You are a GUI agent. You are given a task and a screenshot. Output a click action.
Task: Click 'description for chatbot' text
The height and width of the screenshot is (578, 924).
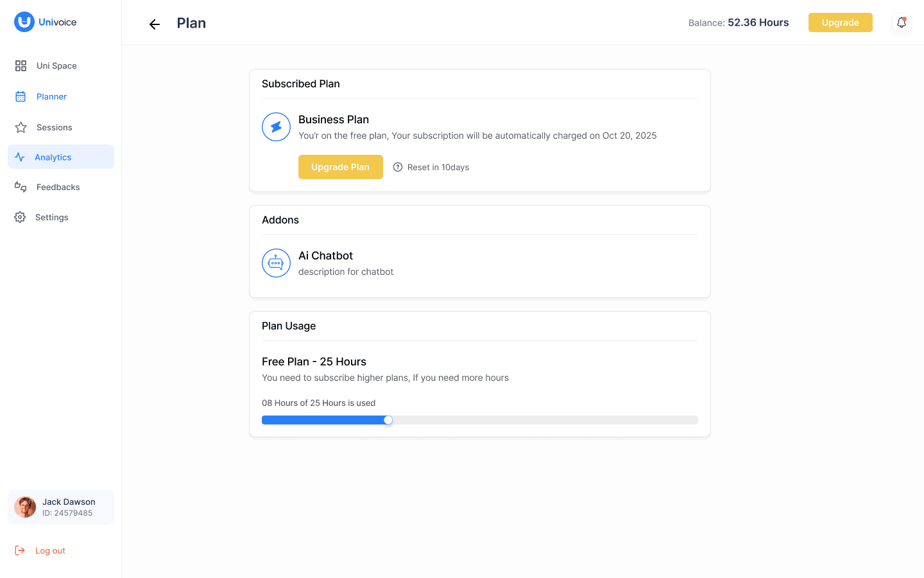[346, 272]
